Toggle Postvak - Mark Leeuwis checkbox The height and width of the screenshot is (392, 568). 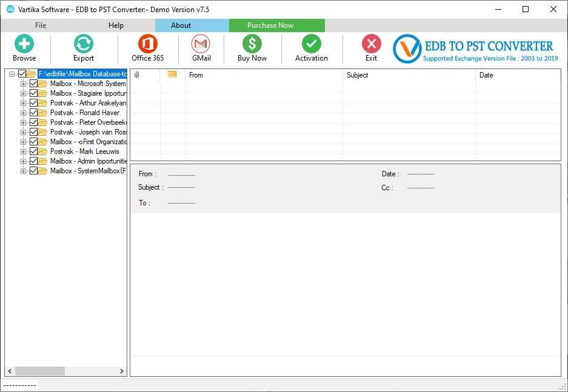[x=34, y=151]
